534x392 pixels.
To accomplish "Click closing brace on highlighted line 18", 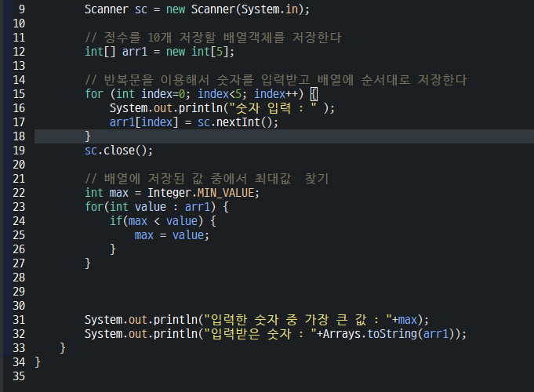I will 88,136.
